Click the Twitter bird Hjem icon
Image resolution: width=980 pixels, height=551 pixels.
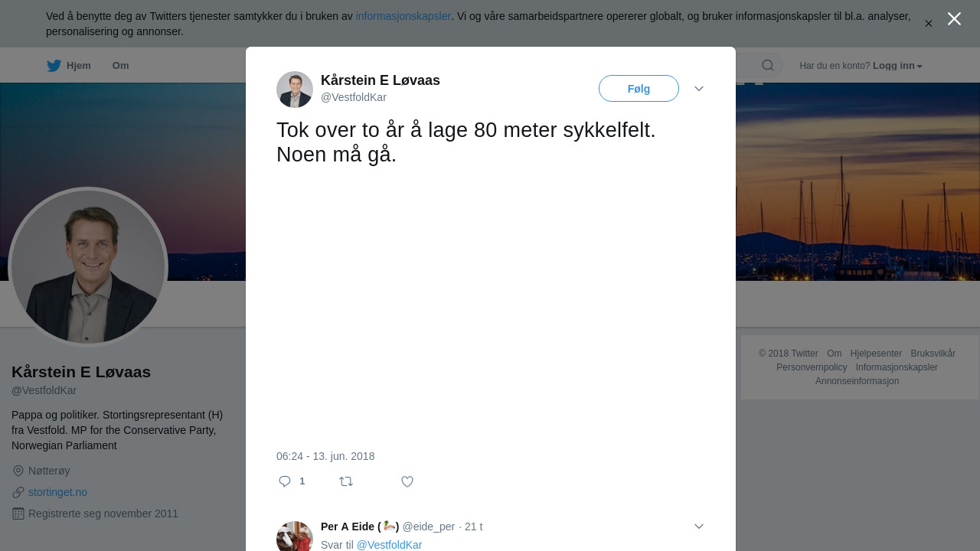(54, 66)
